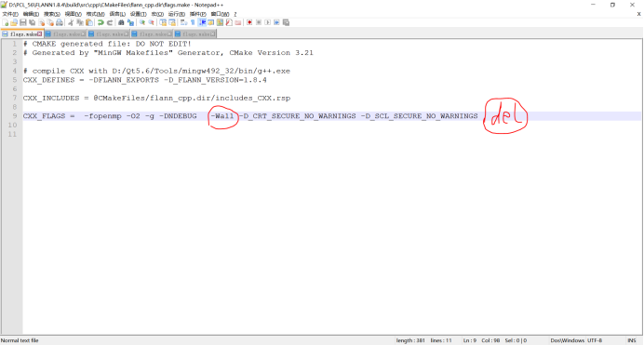Screen dimensions: 644x345
Task: Redo the edit with the Redo arrow
Action: click(110, 22)
